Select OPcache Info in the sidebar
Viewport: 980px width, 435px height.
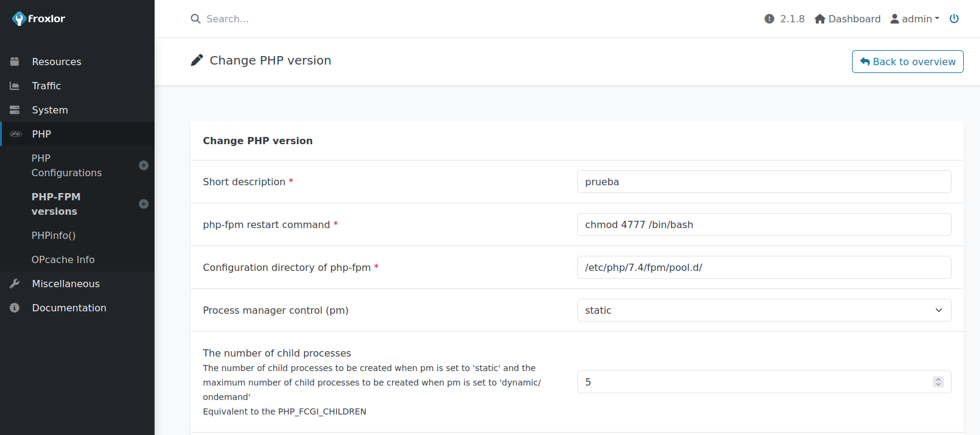click(63, 259)
